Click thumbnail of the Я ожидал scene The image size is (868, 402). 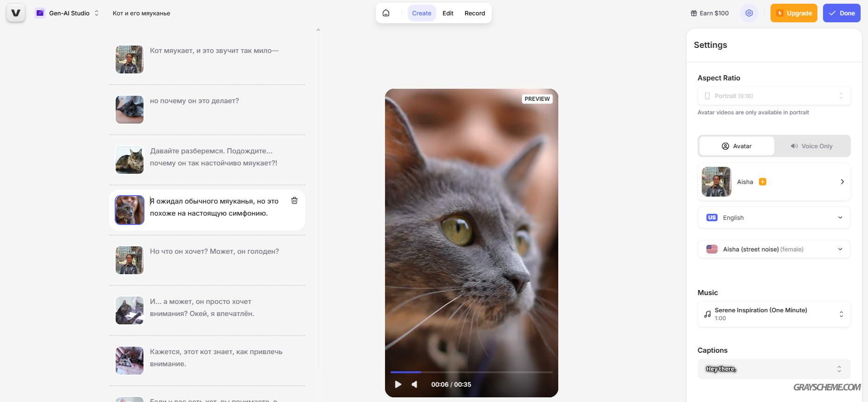(130, 210)
